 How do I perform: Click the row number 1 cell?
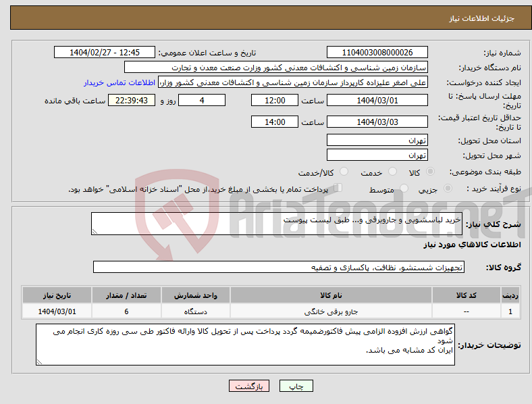tap(510, 311)
